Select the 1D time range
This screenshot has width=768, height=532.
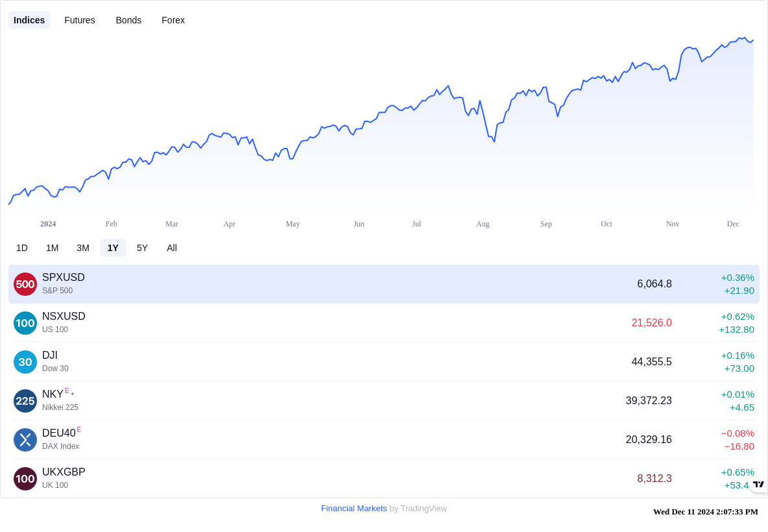click(22, 248)
